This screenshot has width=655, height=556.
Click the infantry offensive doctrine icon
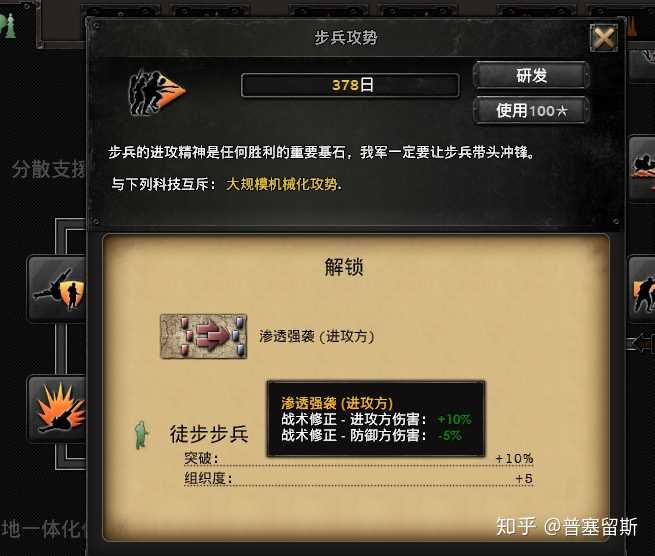coord(156,92)
